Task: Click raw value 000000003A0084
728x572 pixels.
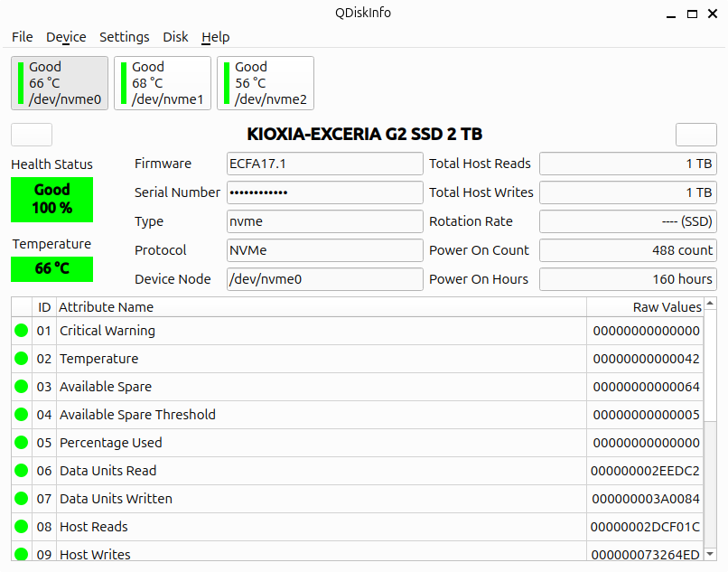Action: click(x=646, y=499)
